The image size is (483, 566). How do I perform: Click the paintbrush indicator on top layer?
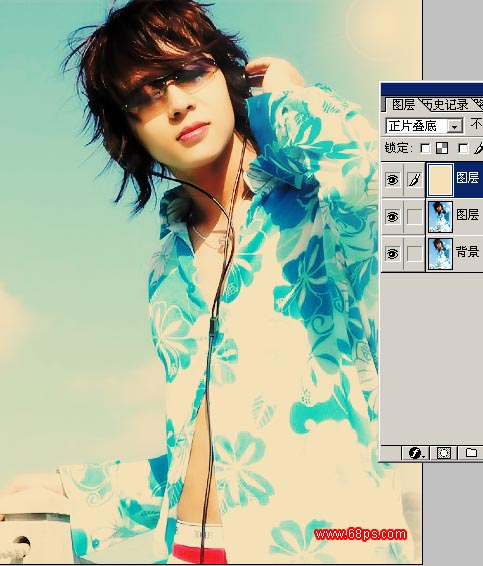415,179
